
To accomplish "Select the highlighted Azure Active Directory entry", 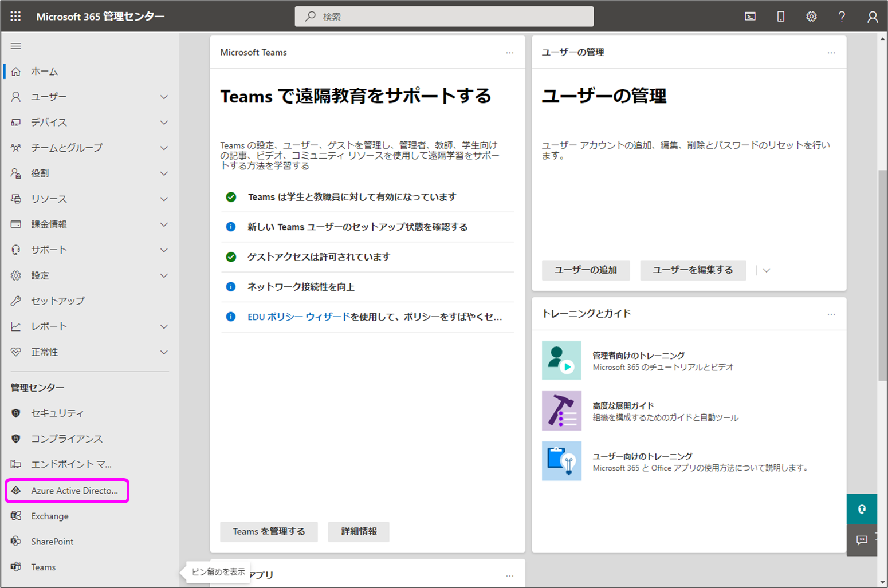I will [67, 490].
